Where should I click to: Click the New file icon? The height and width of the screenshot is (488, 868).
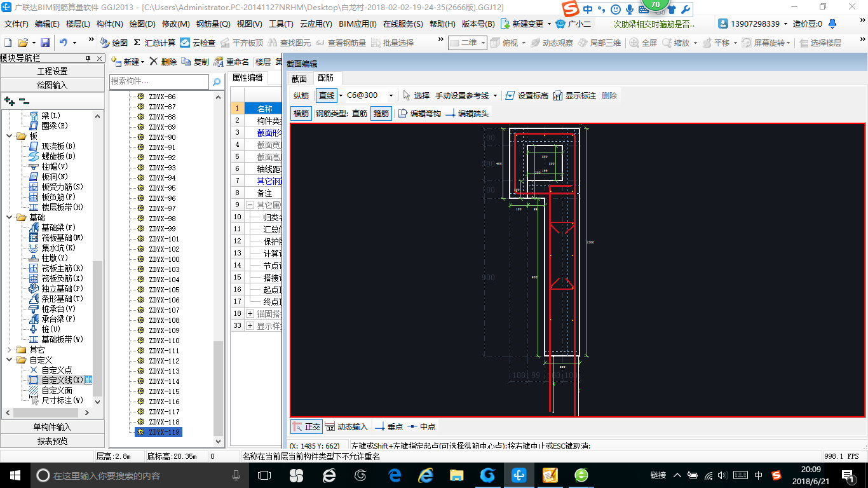[8, 43]
